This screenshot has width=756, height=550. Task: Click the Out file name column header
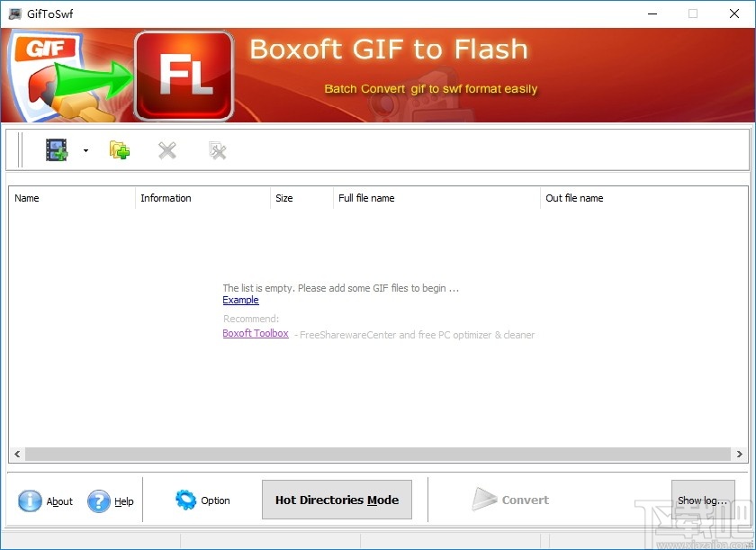pyautogui.click(x=643, y=198)
